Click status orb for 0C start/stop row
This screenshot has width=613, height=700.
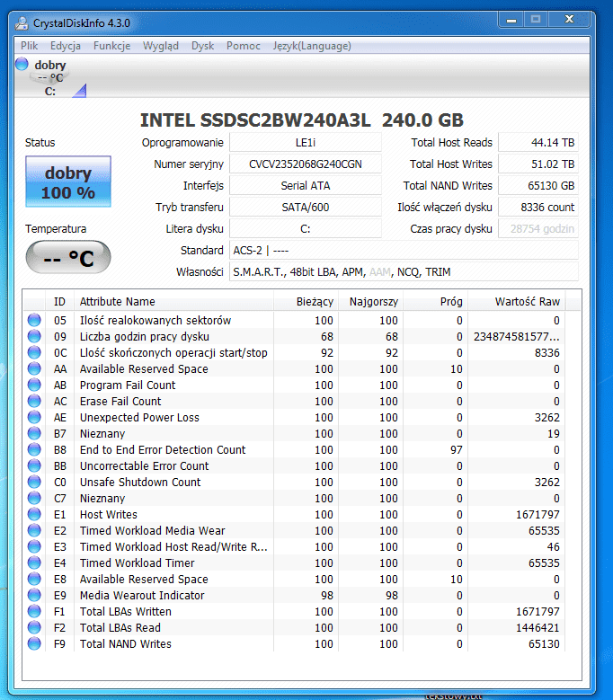[34, 352]
